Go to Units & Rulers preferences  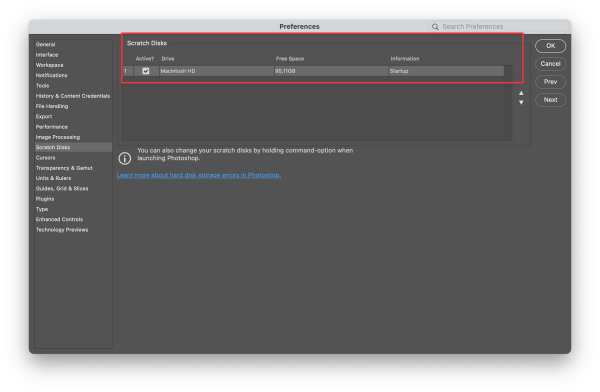pos(53,178)
